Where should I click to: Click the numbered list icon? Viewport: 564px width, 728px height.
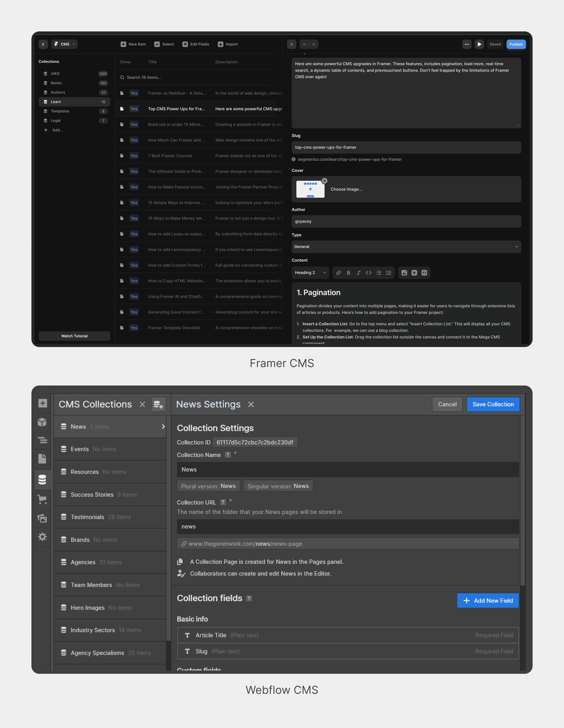(x=388, y=273)
